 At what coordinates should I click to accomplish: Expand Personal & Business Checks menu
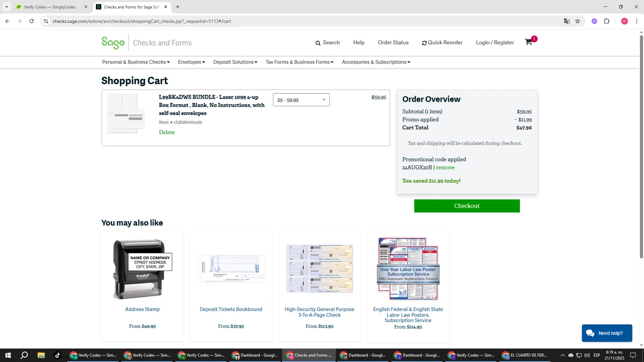click(136, 62)
